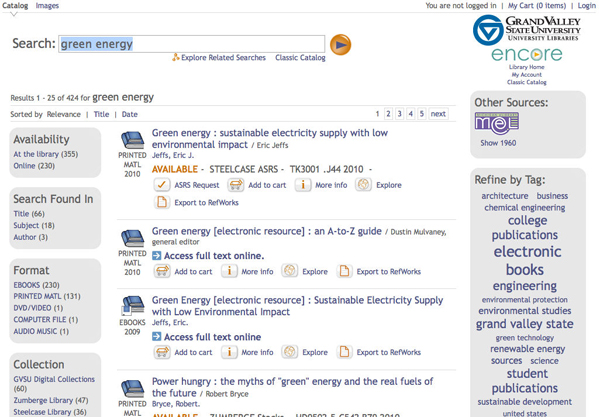Select the renewable energy sources tag
600x417 pixels.
[526, 354]
